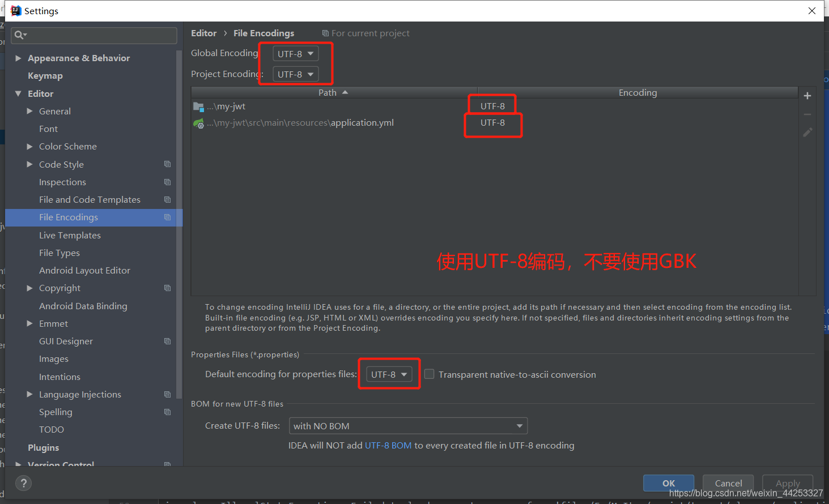Viewport: 829px width, 504px height.
Task: Click project icon beside File and Code Templates
Action: (x=167, y=199)
